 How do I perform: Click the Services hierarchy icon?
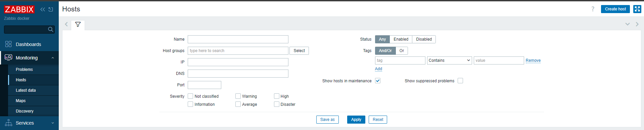click(8, 123)
